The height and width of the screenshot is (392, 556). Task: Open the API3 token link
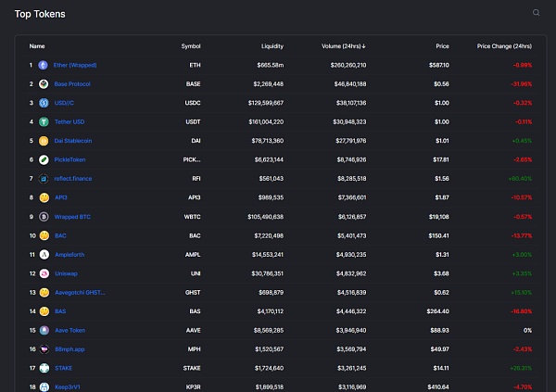coord(61,197)
